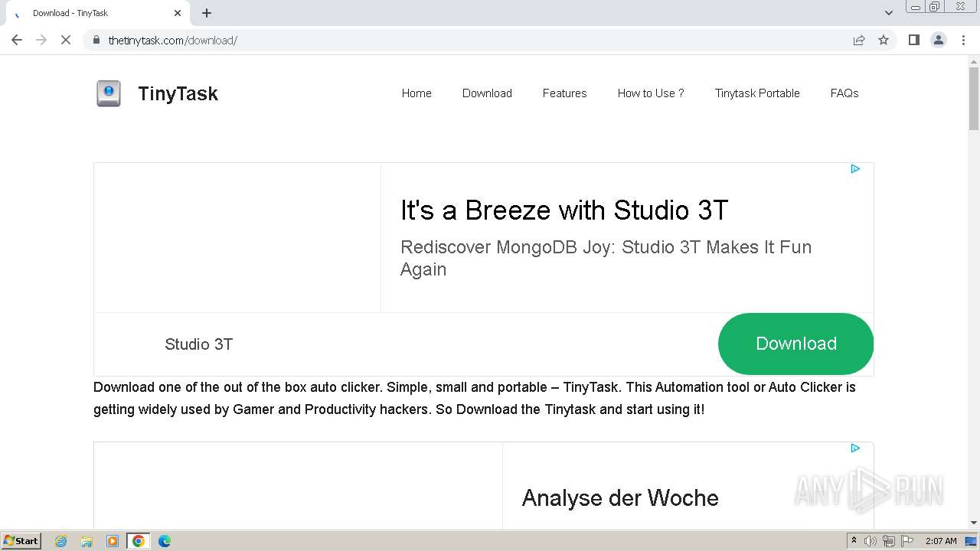
Task: Click the It's a Breeze with Studio 3T headline
Action: point(564,210)
